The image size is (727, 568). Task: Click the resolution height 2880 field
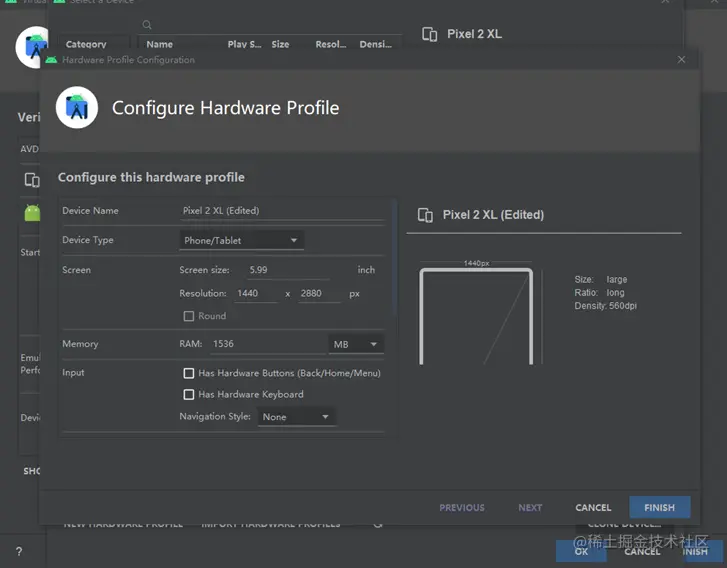click(319, 294)
